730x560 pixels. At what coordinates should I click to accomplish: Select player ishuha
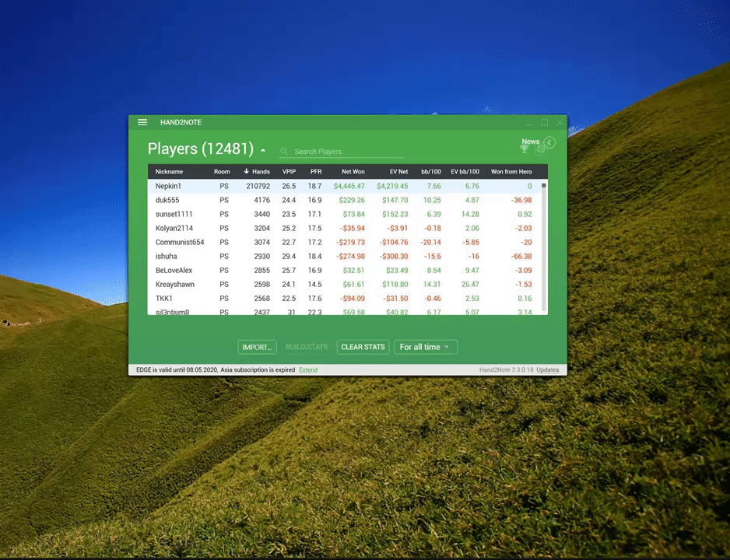pos(167,256)
